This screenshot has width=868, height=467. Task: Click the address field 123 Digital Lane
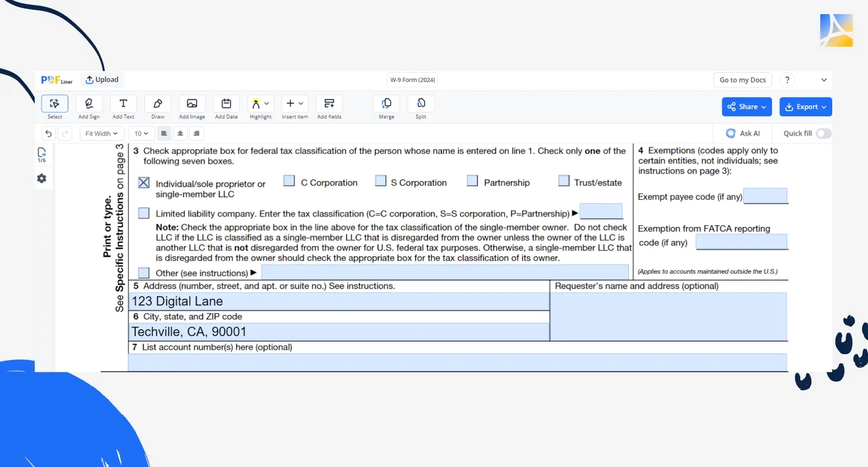[339, 301]
